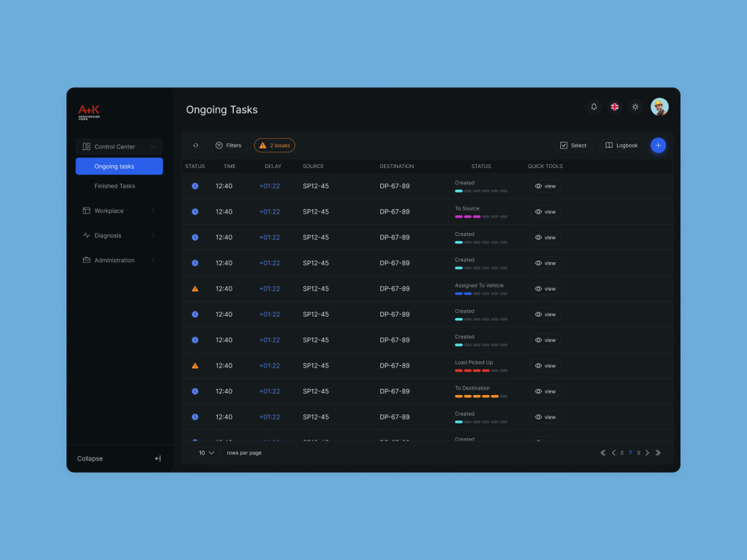Viewport: 747px width, 560px height.
Task: Click DP-67-89 in Assigned To Vehicle row
Action: tap(394, 288)
